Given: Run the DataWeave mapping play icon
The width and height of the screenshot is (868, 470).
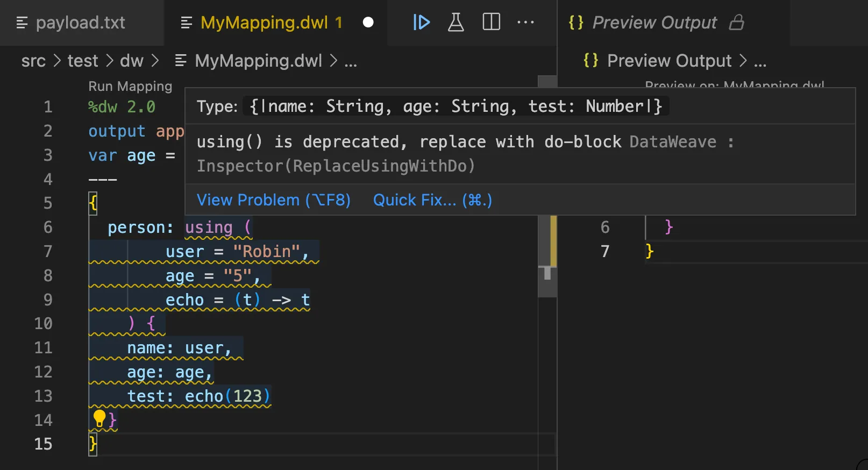Looking at the screenshot, I should click(421, 23).
